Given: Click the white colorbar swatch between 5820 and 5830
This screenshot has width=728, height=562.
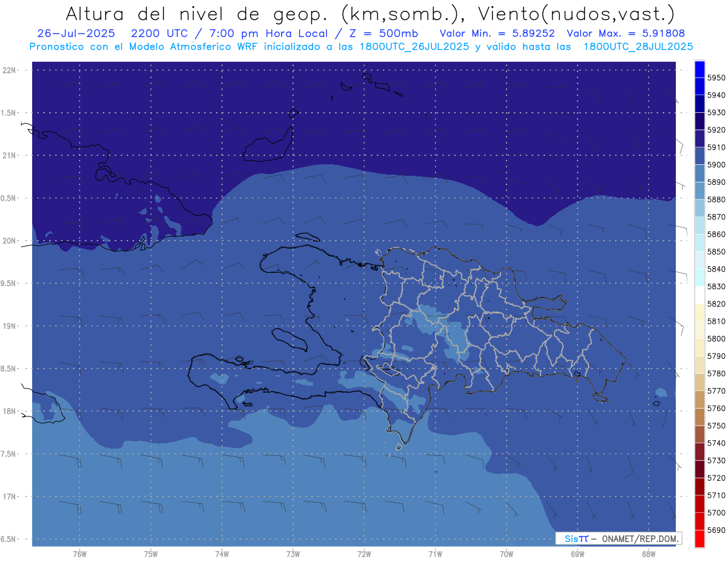Looking at the screenshot, I should (699, 295).
